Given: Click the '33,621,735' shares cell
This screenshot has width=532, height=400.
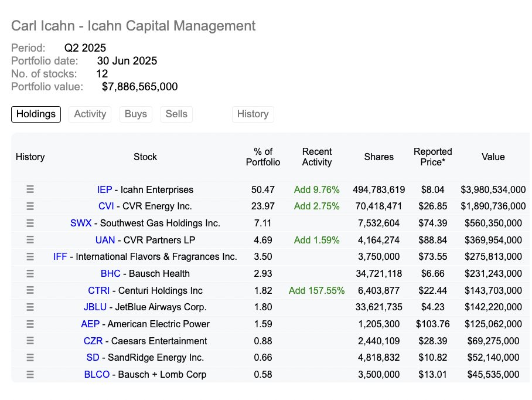Looking at the screenshot, I should coord(378,307).
